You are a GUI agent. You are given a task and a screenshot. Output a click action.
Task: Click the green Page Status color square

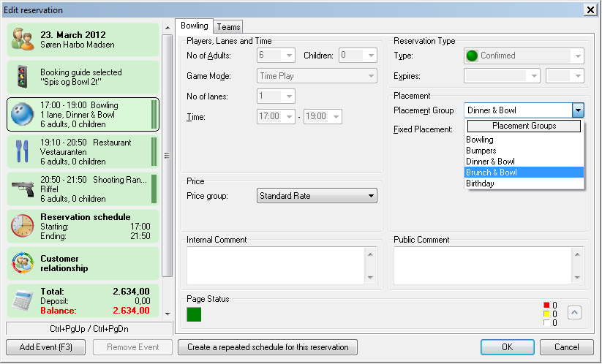[194, 314]
